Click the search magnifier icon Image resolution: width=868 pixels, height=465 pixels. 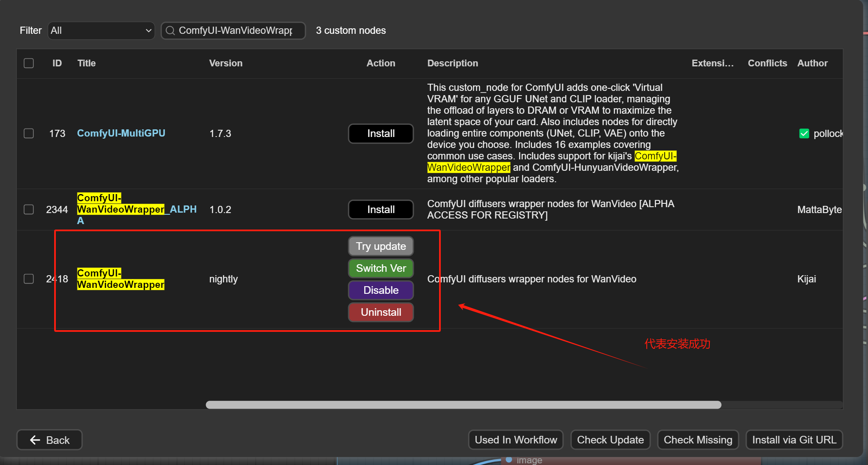(170, 30)
